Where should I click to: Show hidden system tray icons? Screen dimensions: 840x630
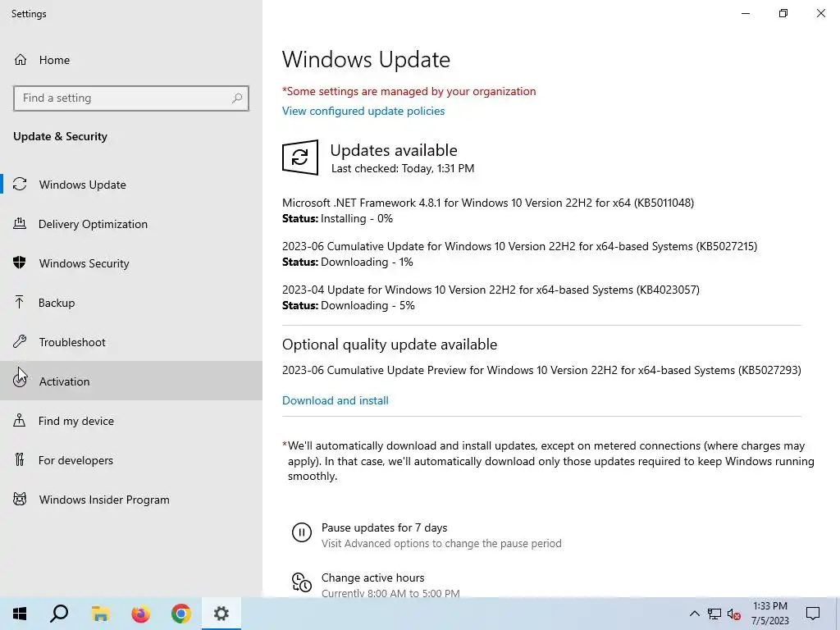tap(694, 614)
